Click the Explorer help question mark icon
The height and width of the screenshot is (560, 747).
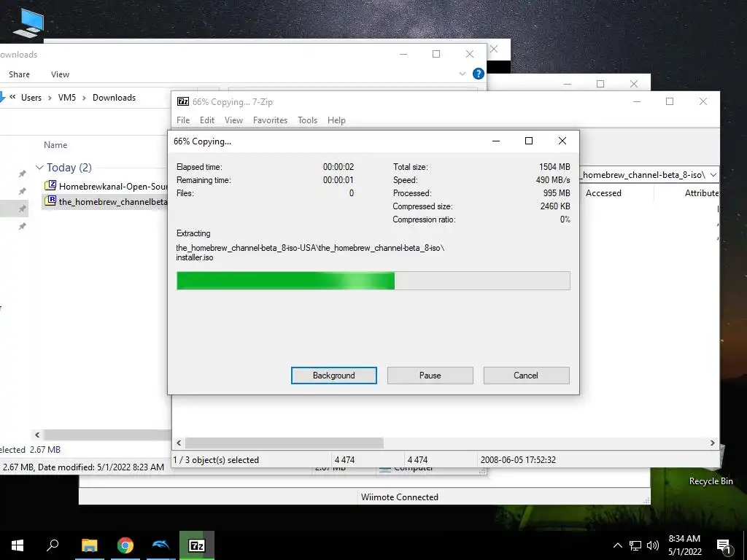[x=479, y=74]
